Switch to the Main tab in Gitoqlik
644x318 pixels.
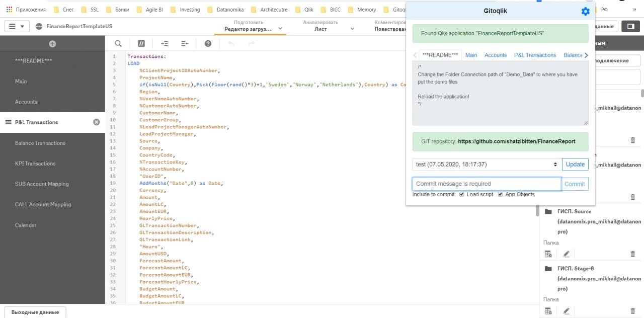pos(471,55)
